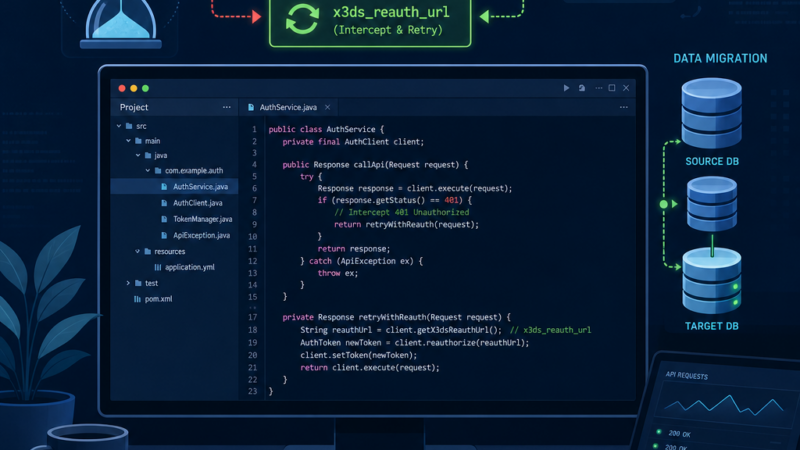
Task: Collapse the com.example.auth package chevron
Action: tap(147, 170)
